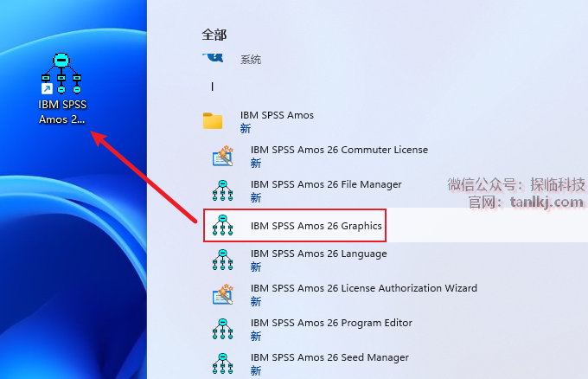The height and width of the screenshot is (379, 588).
Task: Open IBM SPSS Amos 26 Commuter License
Action: coord(339,150)
